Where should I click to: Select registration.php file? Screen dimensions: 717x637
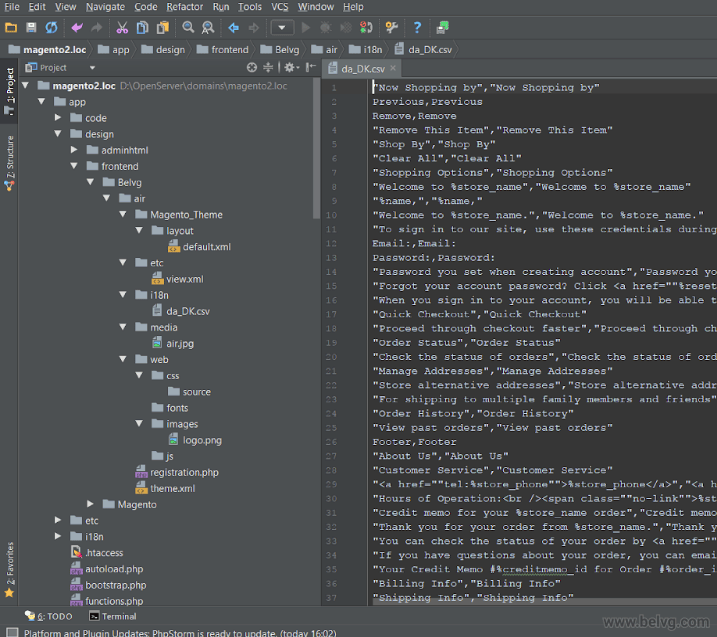(177, 472)
